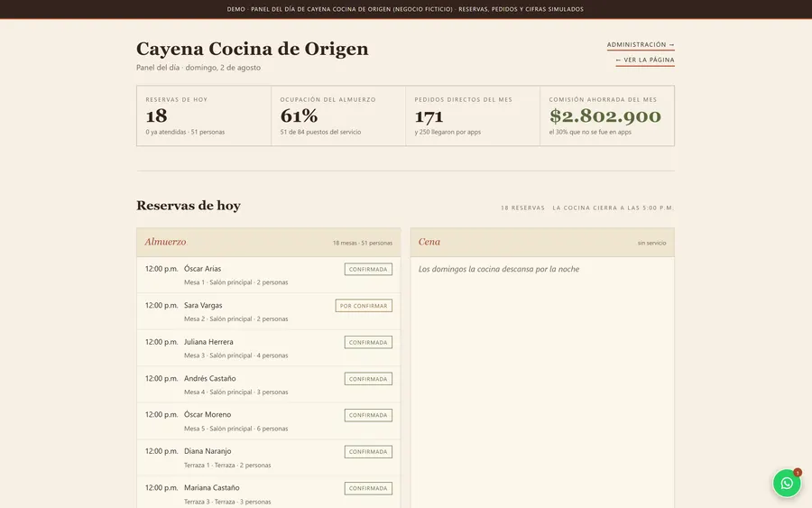The height and width of the screenshot is (508, 812).
Task: Click '0 ya atendidas · 51 personas'
Action: [x=185, y=132]
